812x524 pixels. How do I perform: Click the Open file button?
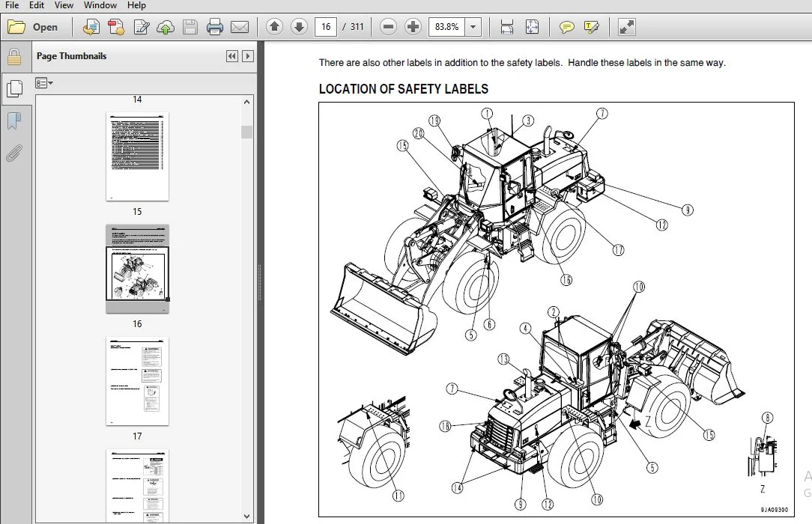(x=33, y=27)
